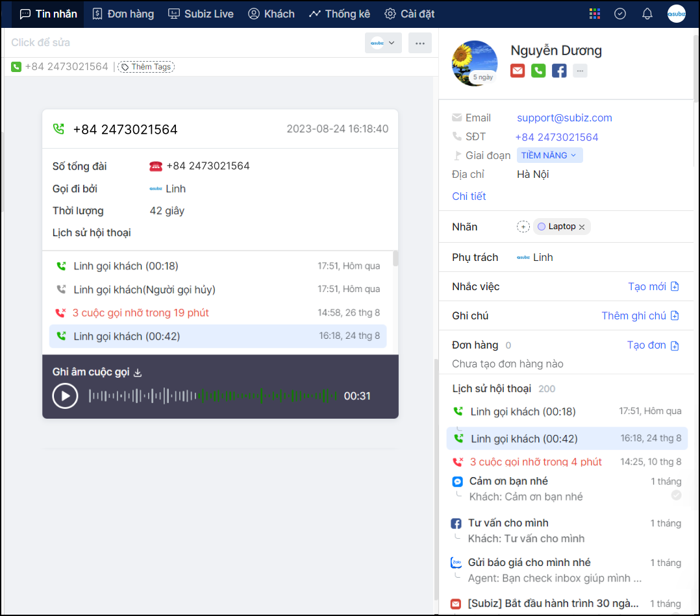Expand the Subiz channel dropdown
The height and width of the screenshot is (616, 700).
click(384, 43)
